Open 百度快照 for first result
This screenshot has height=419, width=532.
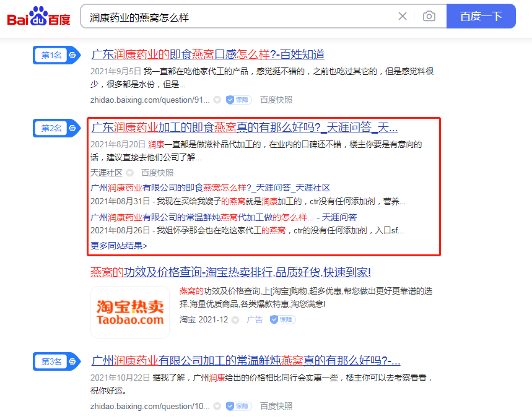(276, 100)
